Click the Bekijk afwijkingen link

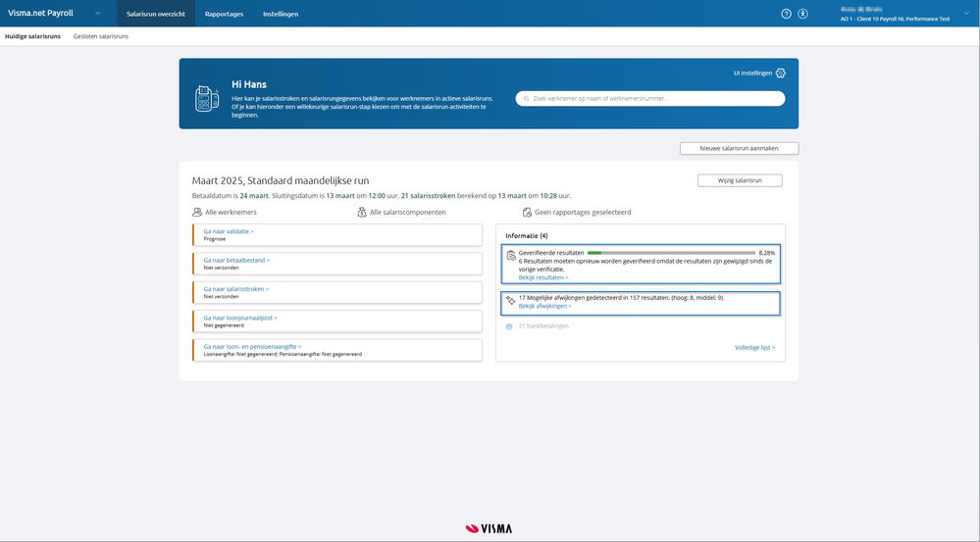(545, 306)
